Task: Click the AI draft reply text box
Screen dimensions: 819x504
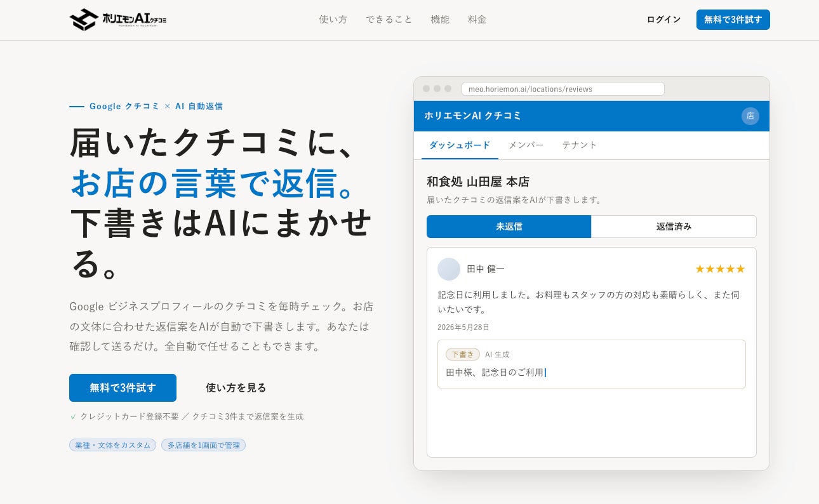Action: pos(592,364)
